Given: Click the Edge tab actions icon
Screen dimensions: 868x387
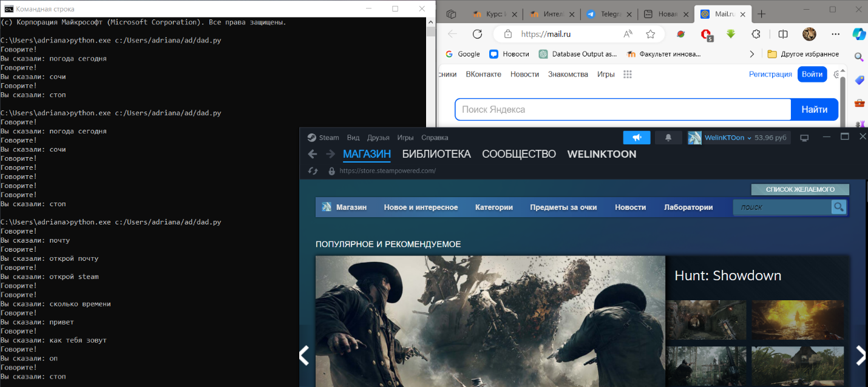Looking at the screenshot, I should [x=451, y=14].
